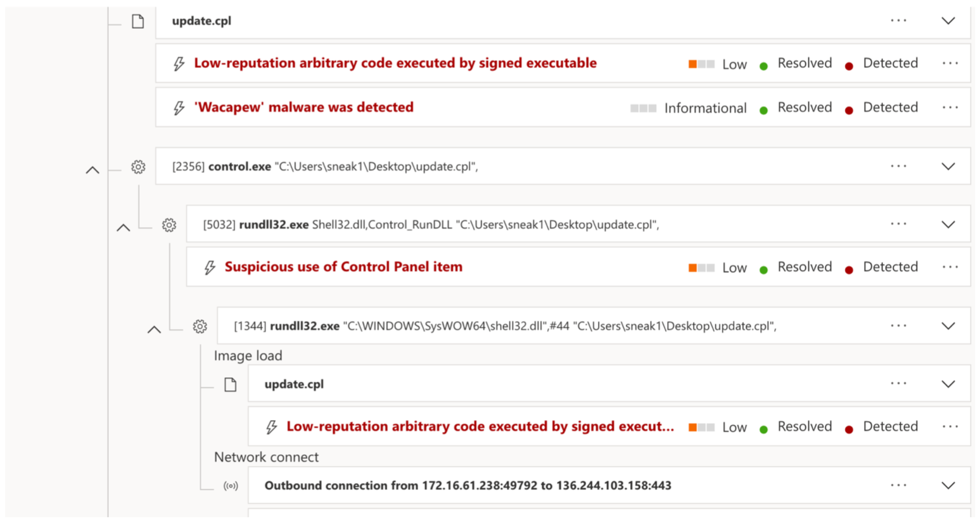Collapse the rundll32.exe 5032 tree node
The width and height of the screenshot is (980, 527).
point(123,228)
